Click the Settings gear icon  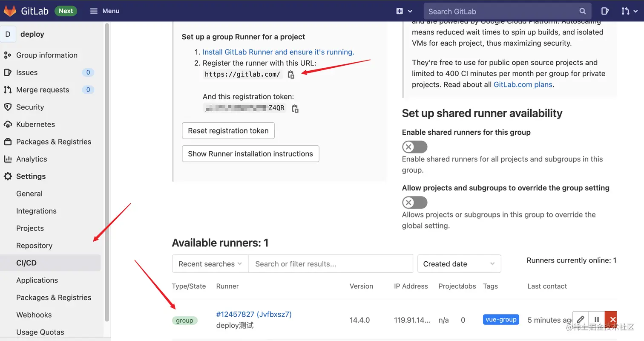point(8,176)
